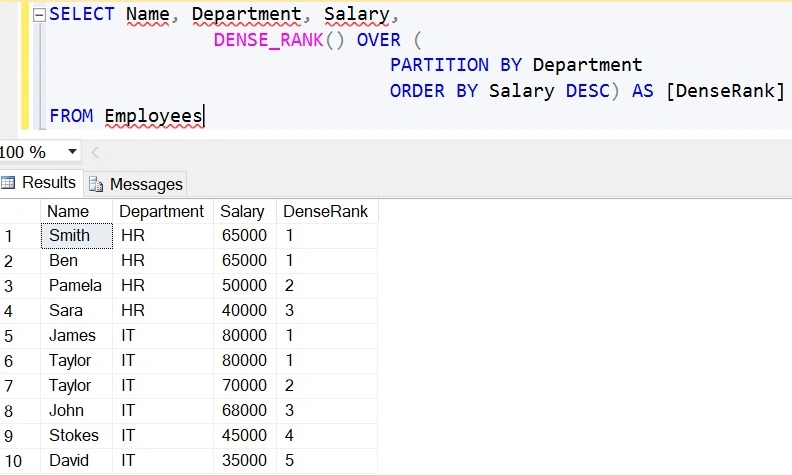The height and width of the screenshot is (475, 792).
Task: Collapse the SELECT query outline block
Action: click(39, 15)
